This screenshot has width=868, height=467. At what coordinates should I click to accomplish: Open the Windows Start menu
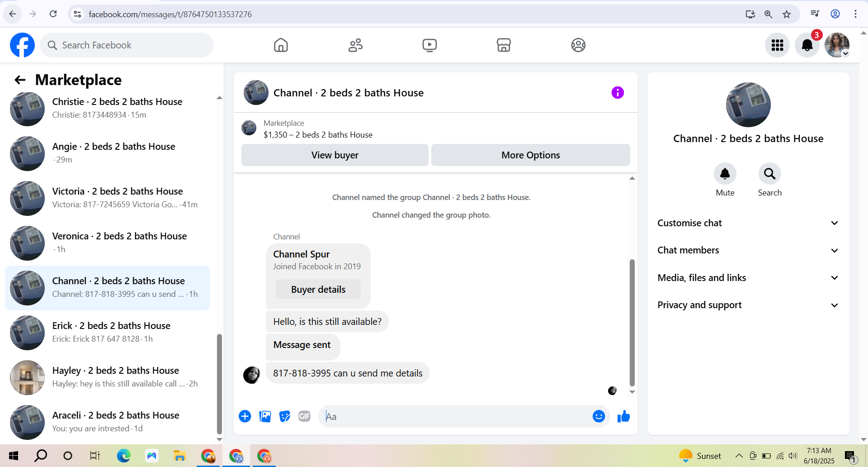coord(14,456)
